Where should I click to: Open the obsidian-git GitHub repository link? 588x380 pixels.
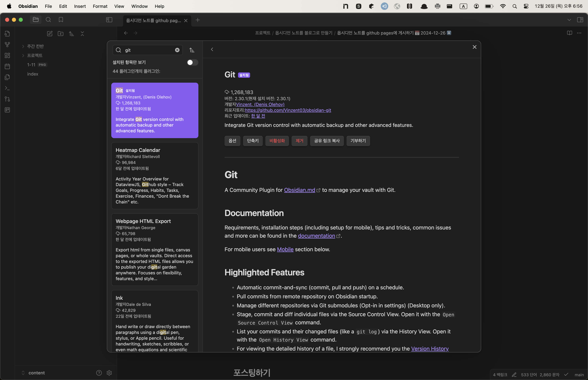(288, 110)
